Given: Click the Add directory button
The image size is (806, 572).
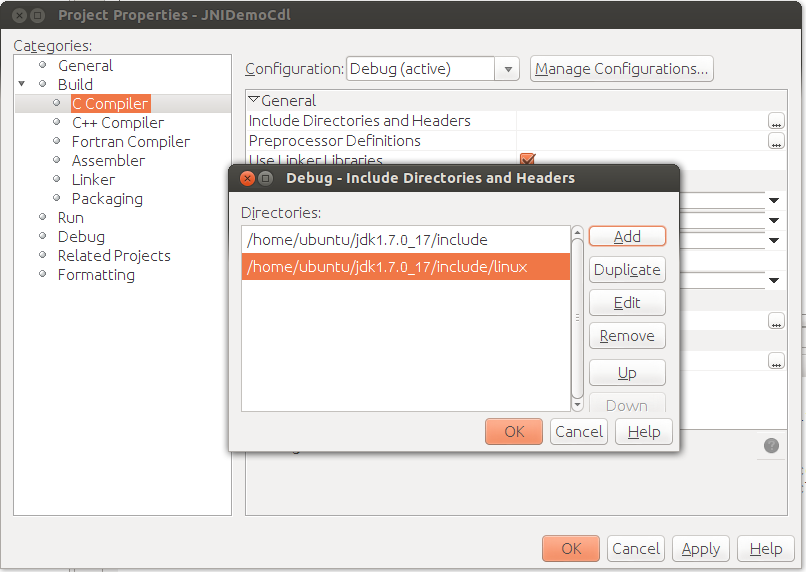Looking at the screenshot, I should click(x=627, y=236).
